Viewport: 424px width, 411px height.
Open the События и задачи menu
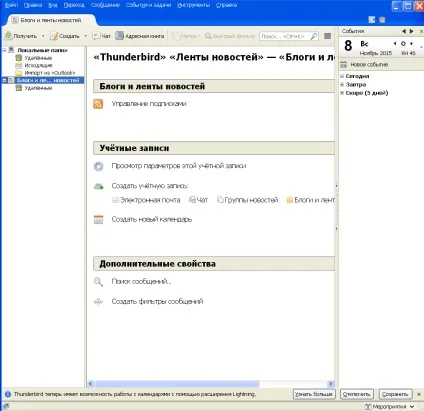[148, 5]
